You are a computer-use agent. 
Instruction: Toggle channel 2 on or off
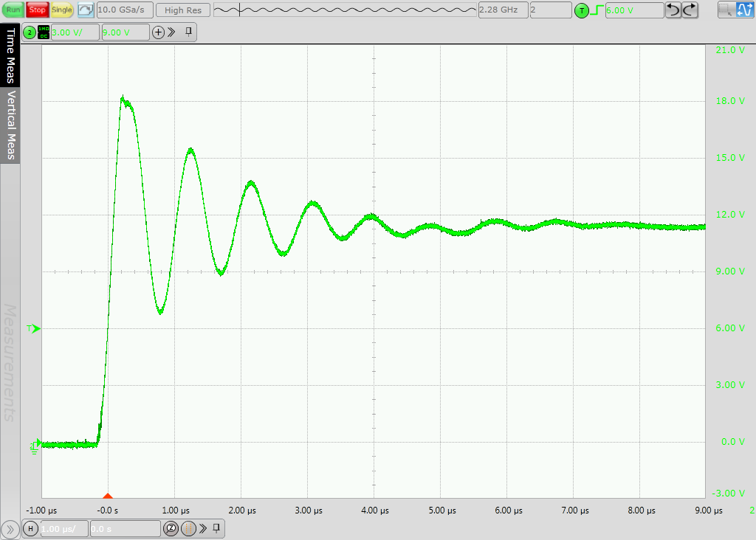coord(30,32)
